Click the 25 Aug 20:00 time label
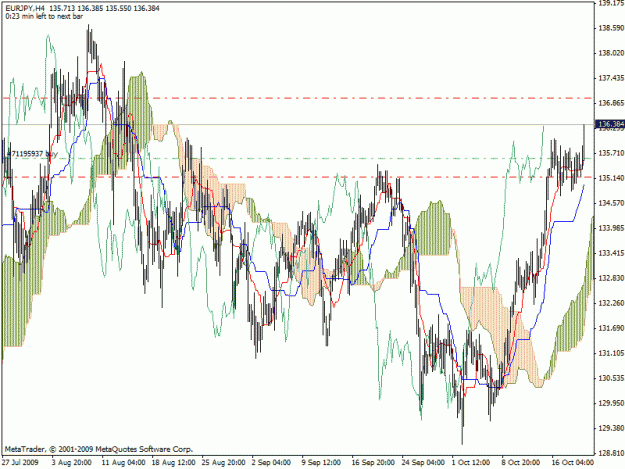Viewport: 625px width, 469px height. tap(224, 463)
